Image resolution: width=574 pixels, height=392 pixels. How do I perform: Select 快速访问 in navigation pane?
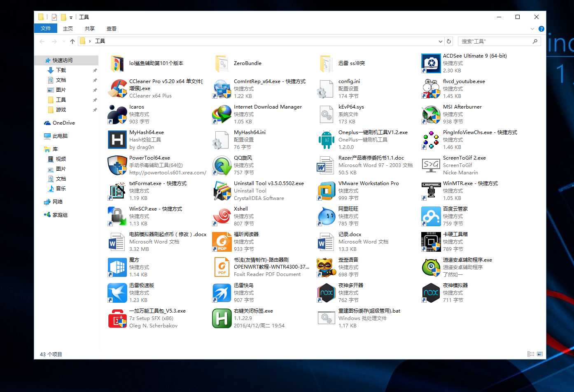click(x=66, y=60)
